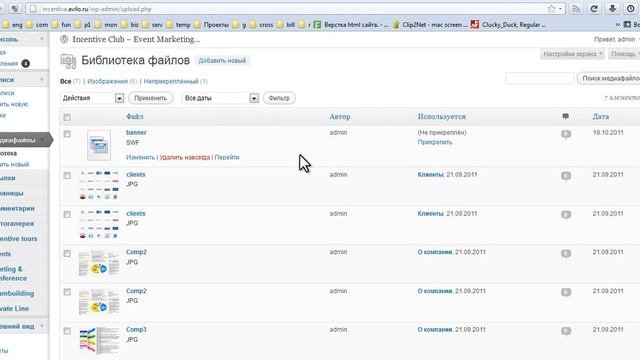Reload the page with refresh icon

[594, 9]
